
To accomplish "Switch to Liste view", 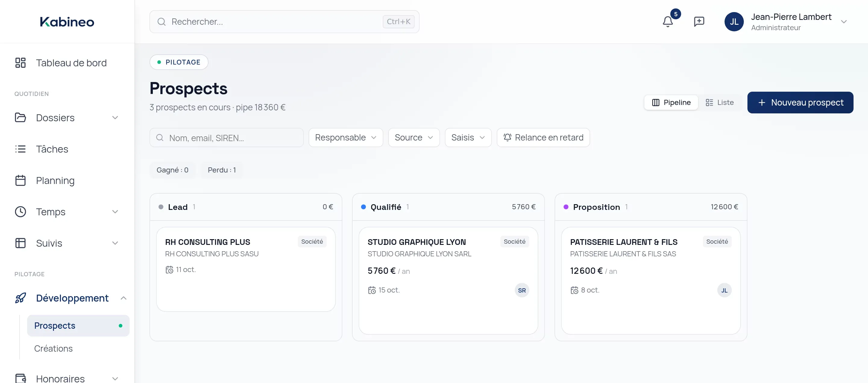I will (x=719, y=103).
